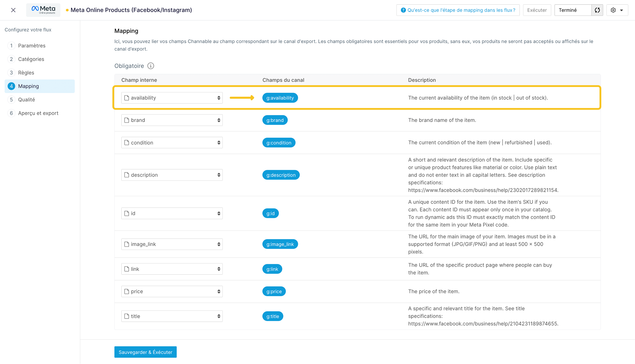Click the X close icon at top left
This screenshot has width=635, height=364.
tap(13, 10)
